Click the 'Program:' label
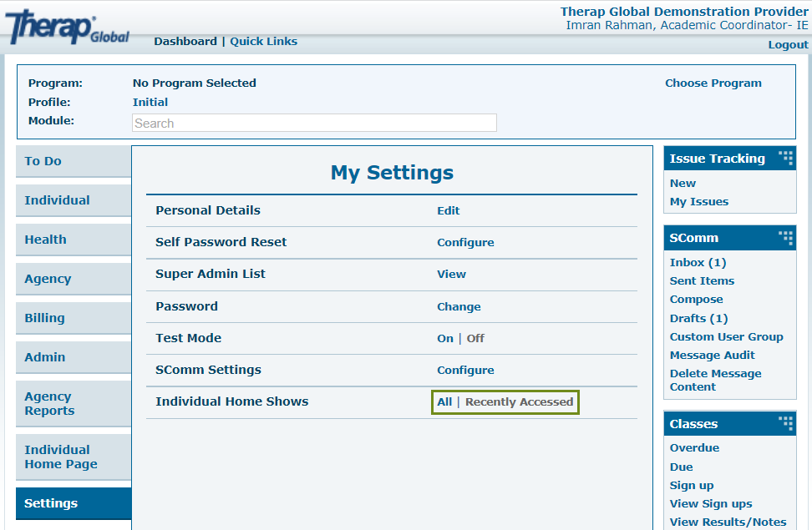 coord(55,83)
